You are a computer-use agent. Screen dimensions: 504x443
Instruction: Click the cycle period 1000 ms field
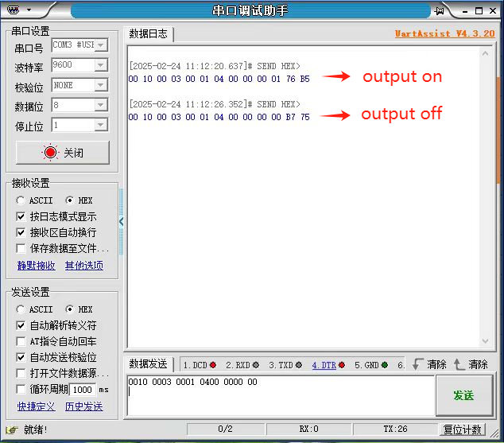coord(83,390)
